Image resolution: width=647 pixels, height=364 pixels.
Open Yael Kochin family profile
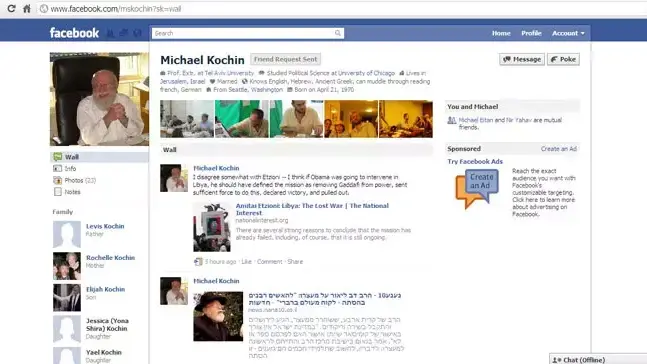[104, 352]
